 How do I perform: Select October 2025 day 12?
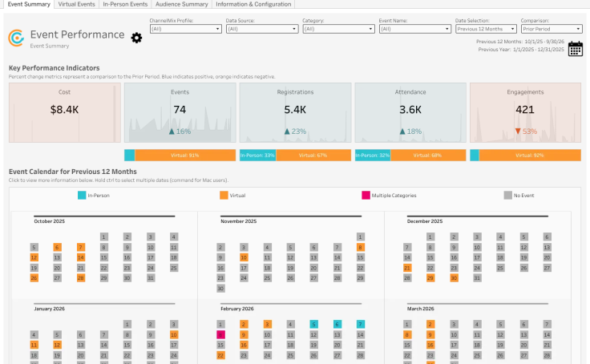pyautogui.click(x=34, y=257)
